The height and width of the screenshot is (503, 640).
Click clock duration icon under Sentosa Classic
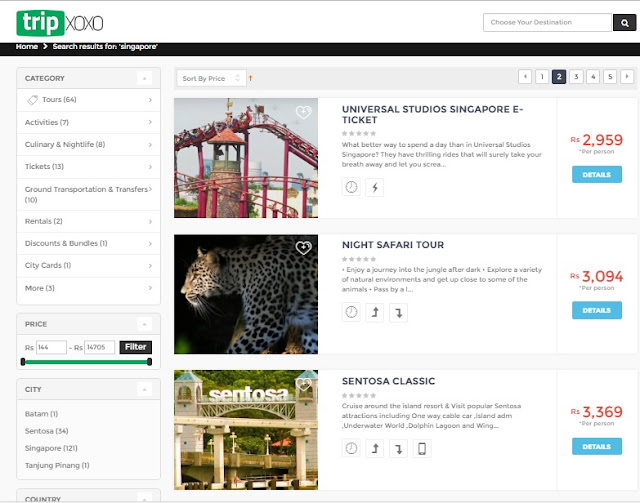point(351,448)
